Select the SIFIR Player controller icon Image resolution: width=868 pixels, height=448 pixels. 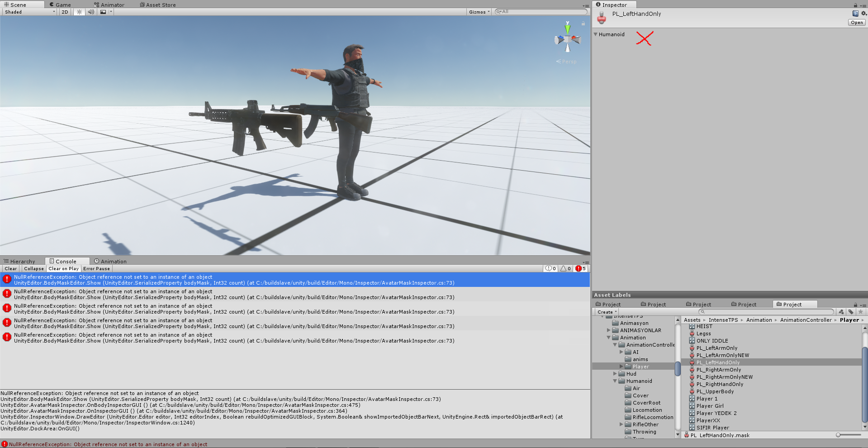[692, 428]
